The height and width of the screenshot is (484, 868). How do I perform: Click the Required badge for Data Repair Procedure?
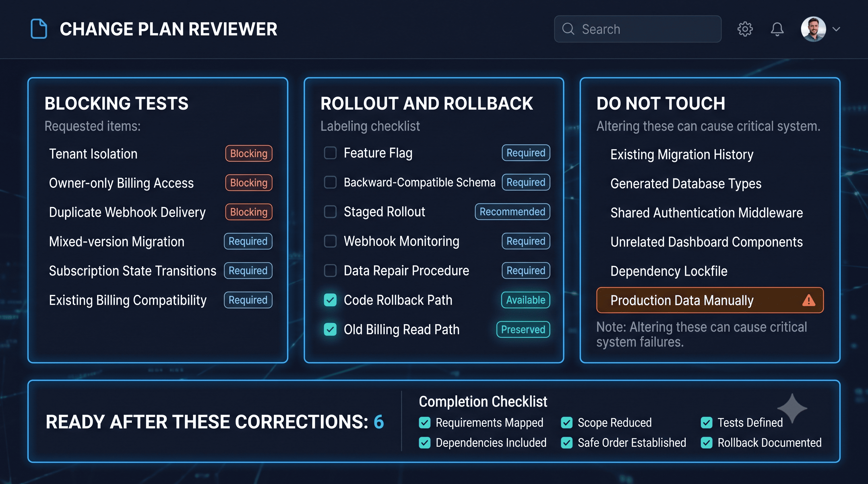coord(526,270)
